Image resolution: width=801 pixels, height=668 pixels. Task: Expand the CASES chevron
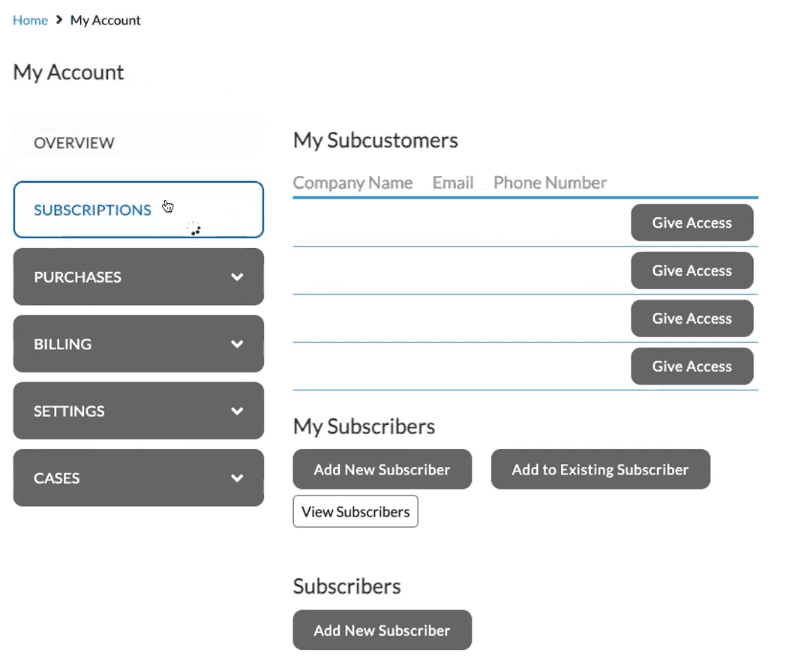pyautogui.click(x=237, y=478)
